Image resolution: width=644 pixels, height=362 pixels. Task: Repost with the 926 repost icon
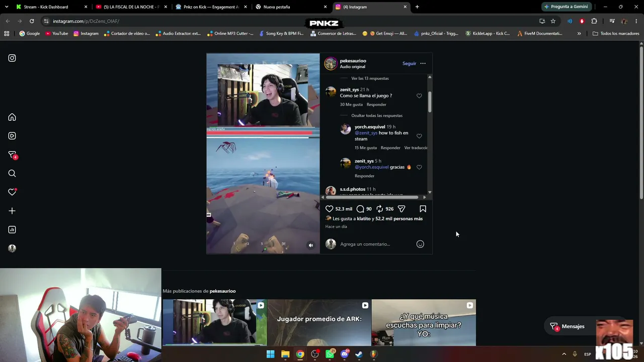(x=380, y=209)
